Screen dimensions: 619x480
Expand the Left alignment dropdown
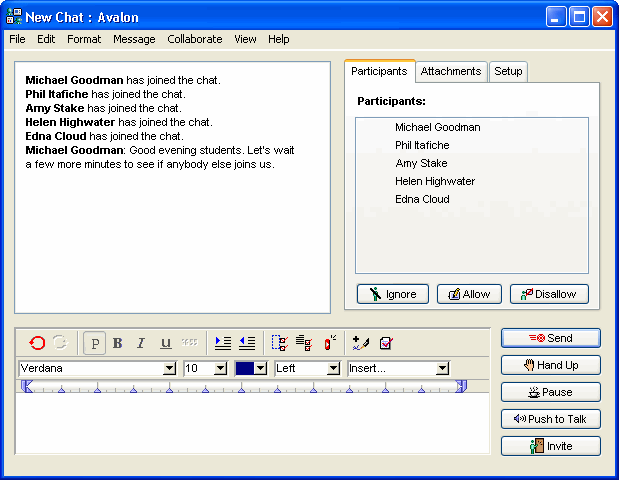coord(333,368)
